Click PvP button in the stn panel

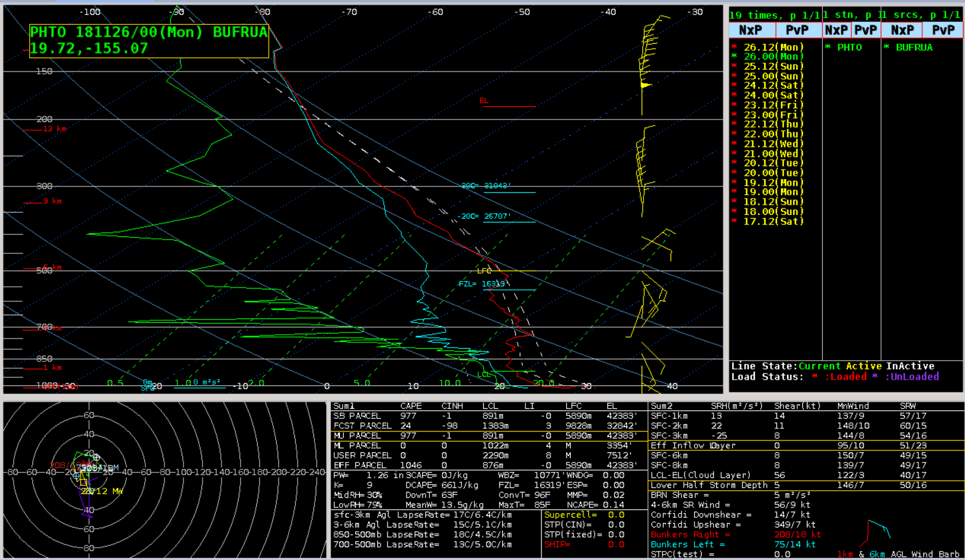[866, 30]
